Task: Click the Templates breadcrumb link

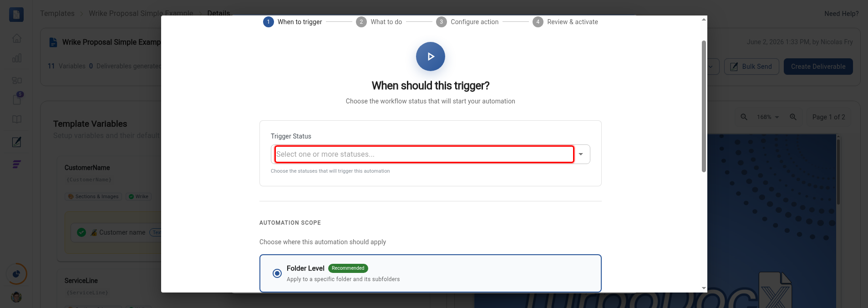Action: [x=57, y=13]
